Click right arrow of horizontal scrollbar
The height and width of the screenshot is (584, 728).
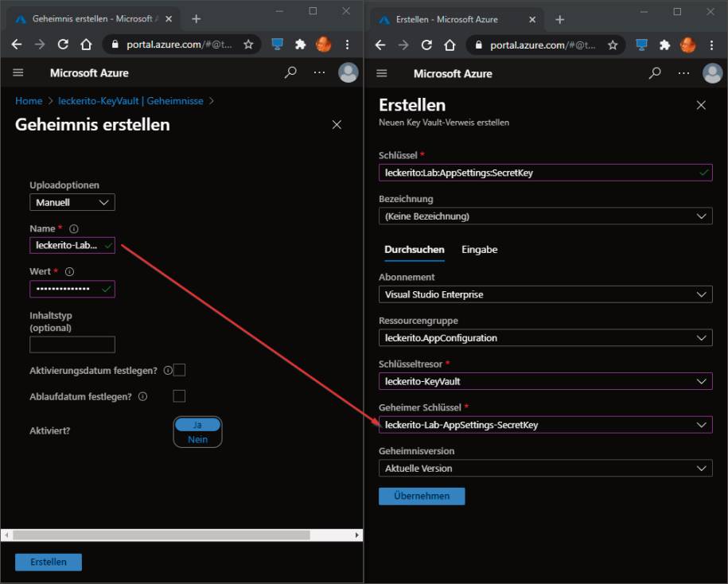pos(356,535)
